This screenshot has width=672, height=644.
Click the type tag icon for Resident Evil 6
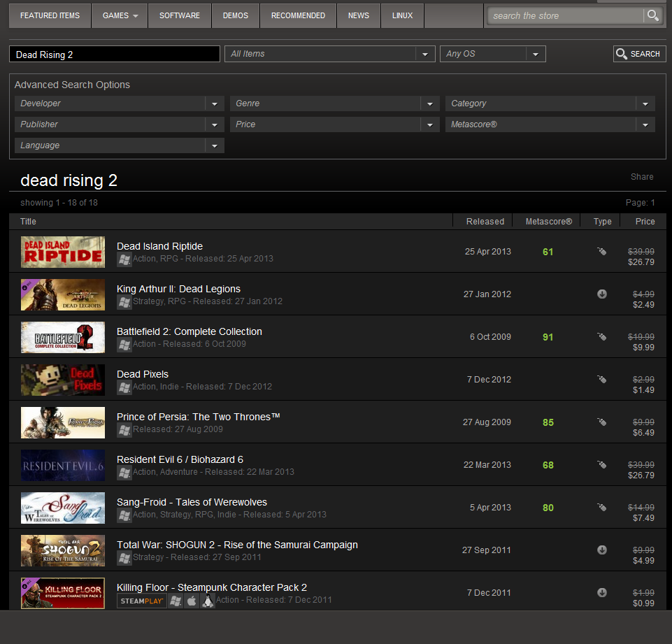click(601, 465)
